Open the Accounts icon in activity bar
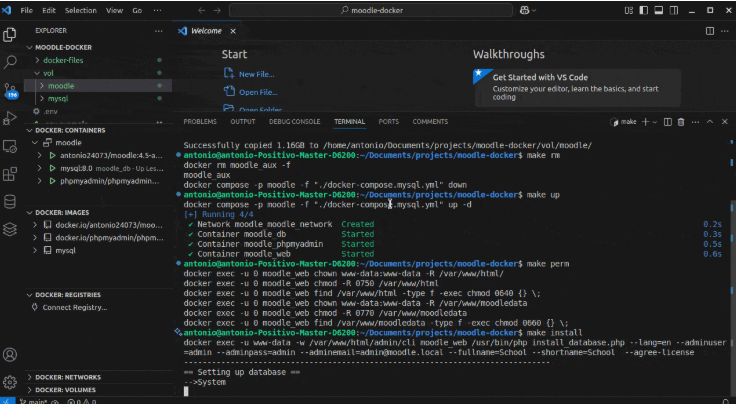 [10, 355]
